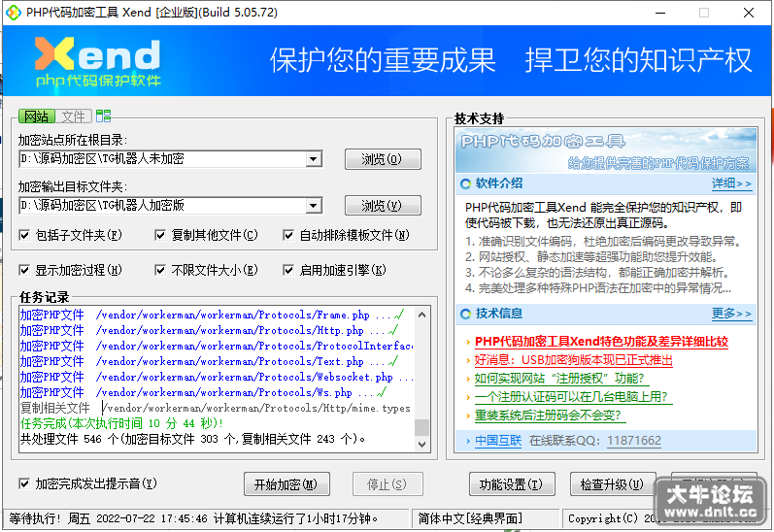Click 简体中文[经典界面] status bar entry
The height and width of the screenshot is (532, 774).
[470, 518]
